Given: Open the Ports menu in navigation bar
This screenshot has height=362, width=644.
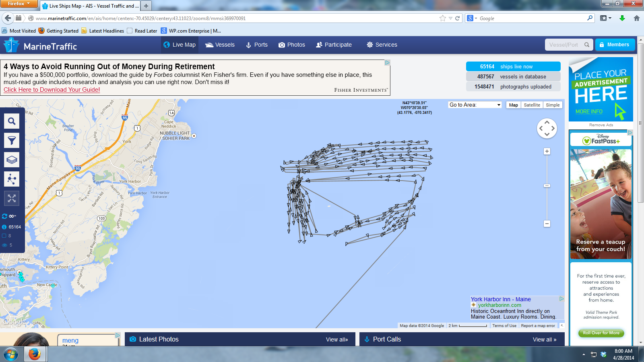Looking at the screenshot, I should [257, 45].
